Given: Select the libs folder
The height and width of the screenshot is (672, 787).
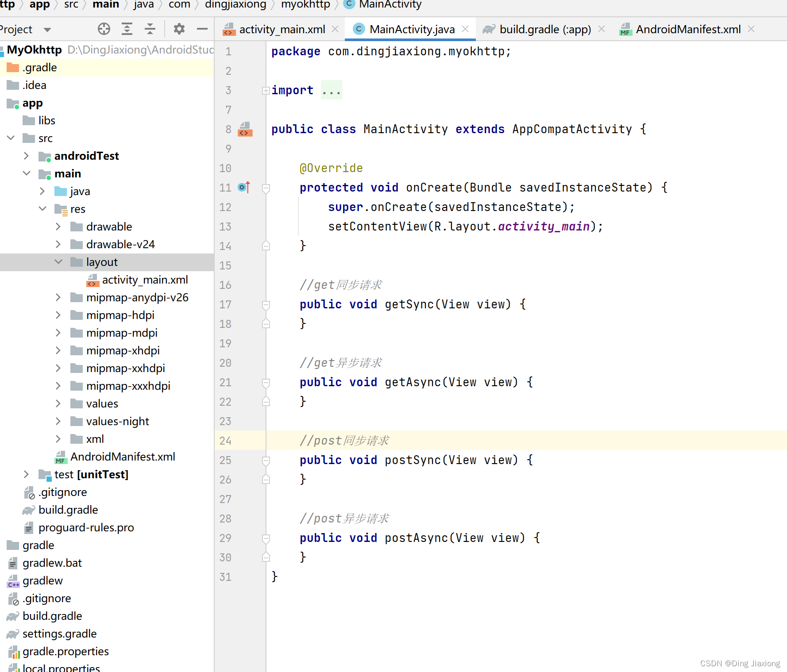Looking at the screenshot, I should [x=107, y=120].
